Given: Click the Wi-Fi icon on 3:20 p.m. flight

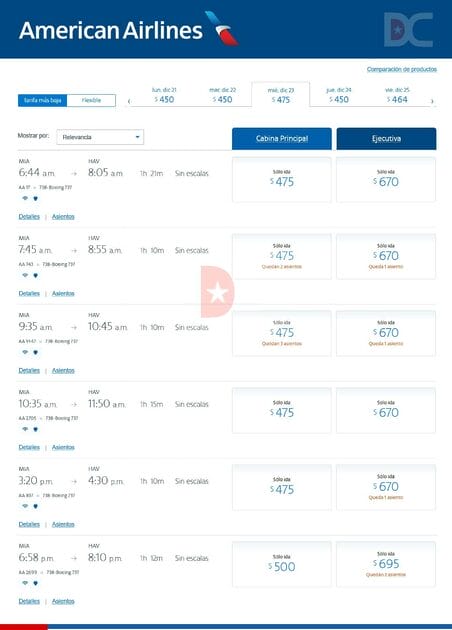Looking at the screenshot, I should tap(25, 506).
